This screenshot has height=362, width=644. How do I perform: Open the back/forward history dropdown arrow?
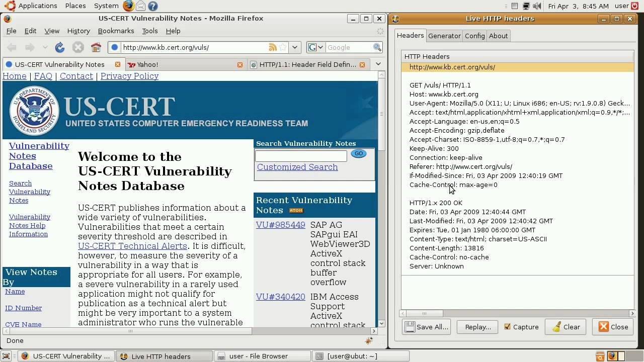click(x=45, y=47)
